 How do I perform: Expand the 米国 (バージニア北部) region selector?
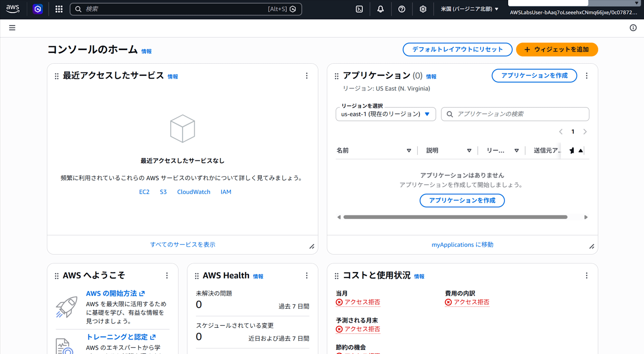tap(469, 9)
